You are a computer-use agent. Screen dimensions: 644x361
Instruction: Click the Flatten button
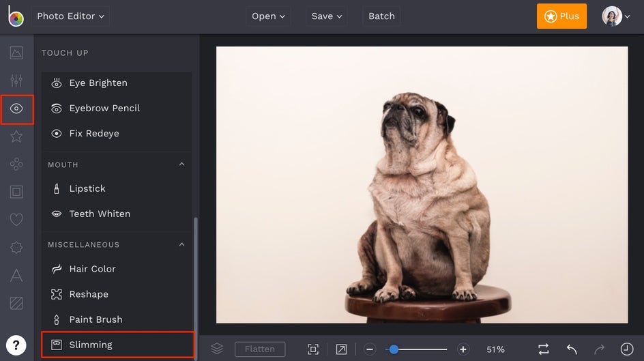(260, 349)
